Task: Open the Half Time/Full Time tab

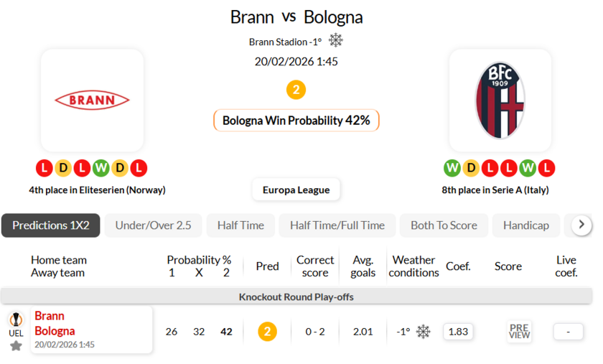Action: 337,225
